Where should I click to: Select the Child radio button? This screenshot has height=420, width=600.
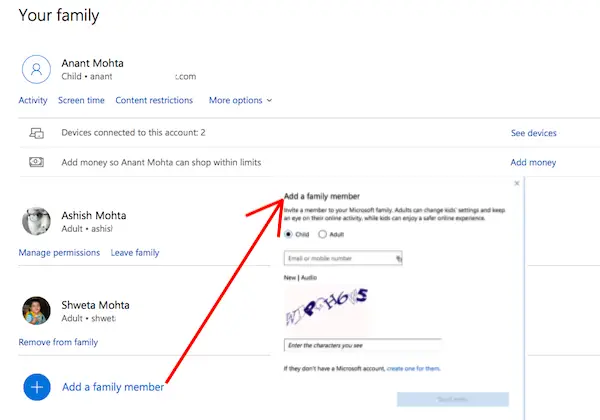(x=289, y=234)
